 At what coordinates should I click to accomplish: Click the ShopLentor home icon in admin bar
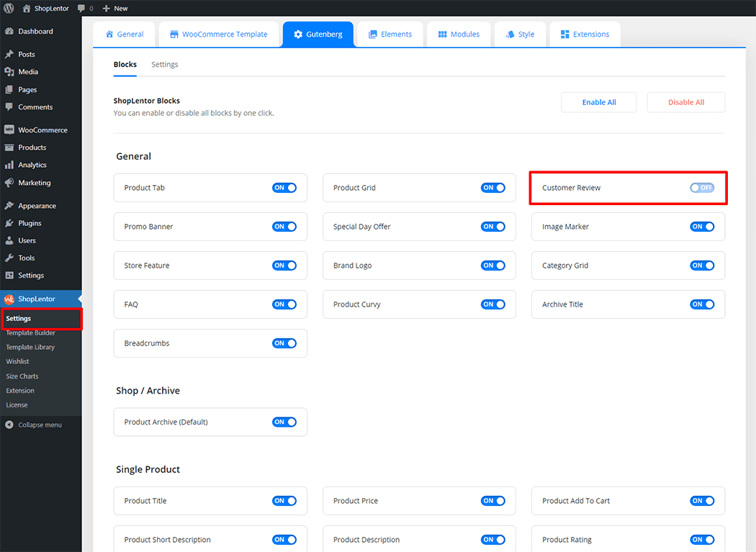27,8
